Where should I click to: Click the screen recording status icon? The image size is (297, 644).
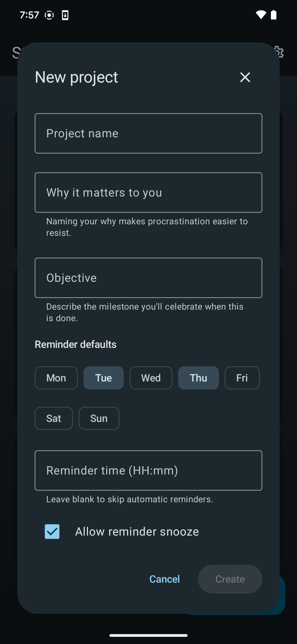(x=49, y=15)
